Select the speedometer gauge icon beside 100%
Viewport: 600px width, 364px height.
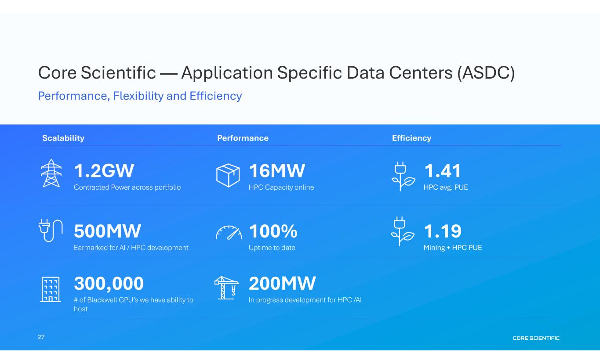coord(229,233)
